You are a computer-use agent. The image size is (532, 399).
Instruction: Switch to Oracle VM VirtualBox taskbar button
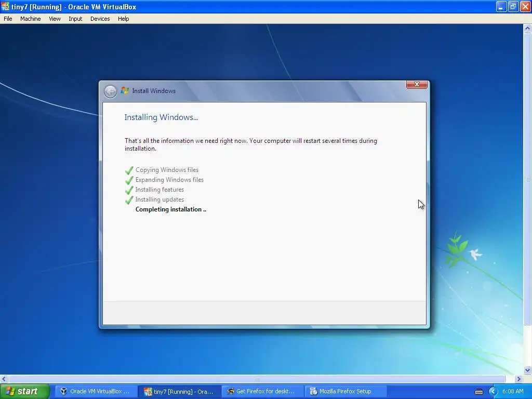pyautogui.click(x=96, y=392)
